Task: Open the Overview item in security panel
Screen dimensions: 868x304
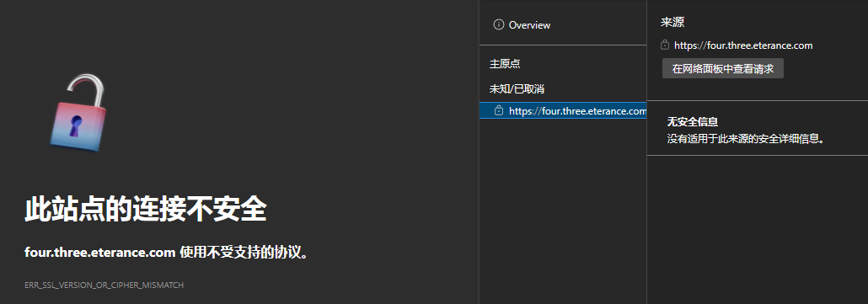Action: [530, 25]
